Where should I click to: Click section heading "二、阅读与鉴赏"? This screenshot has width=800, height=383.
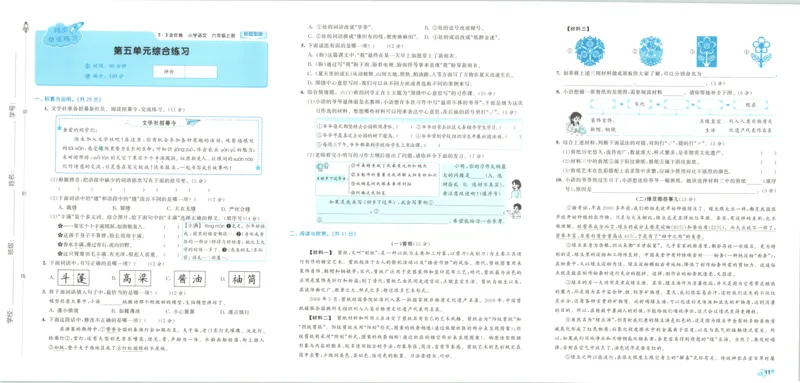310,234
